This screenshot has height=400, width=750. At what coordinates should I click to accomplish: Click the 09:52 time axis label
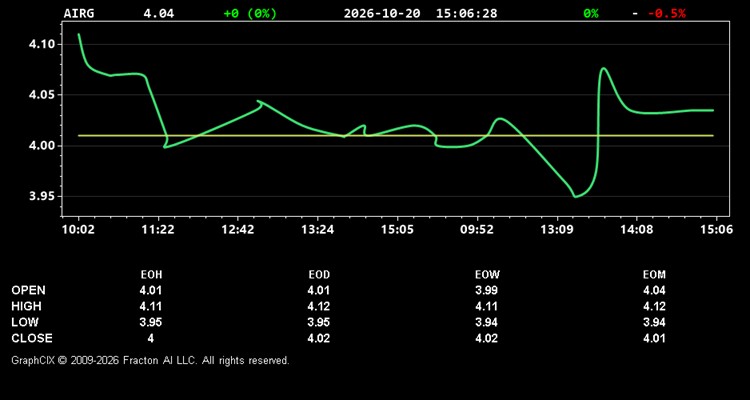point(477,230)
